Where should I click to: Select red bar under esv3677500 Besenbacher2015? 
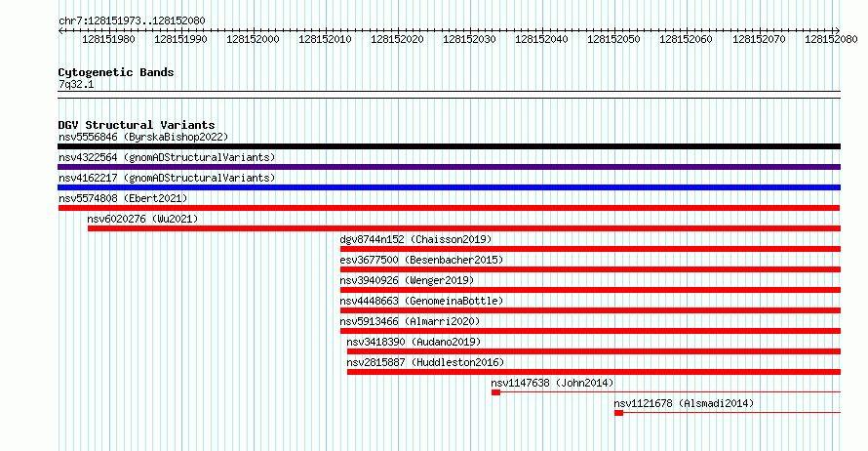click(x=591, y=269)
